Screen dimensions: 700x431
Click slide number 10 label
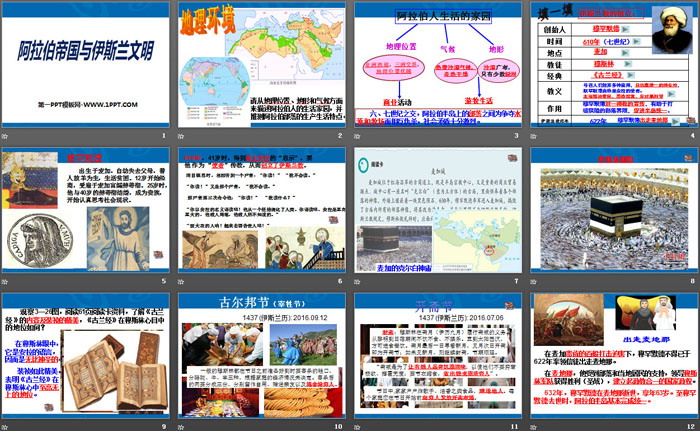click(x=338, y=427)
